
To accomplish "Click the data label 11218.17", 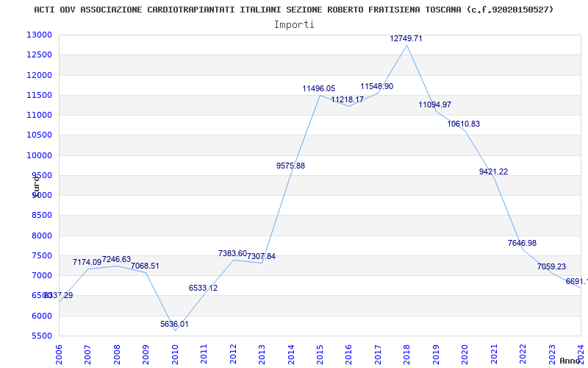I will (347, 99).
